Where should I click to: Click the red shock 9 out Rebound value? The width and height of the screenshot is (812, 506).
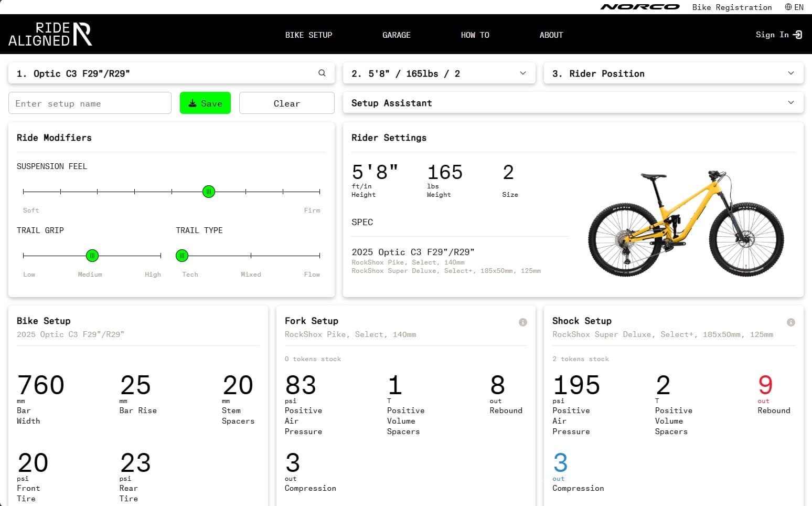[x=765, y=385]
